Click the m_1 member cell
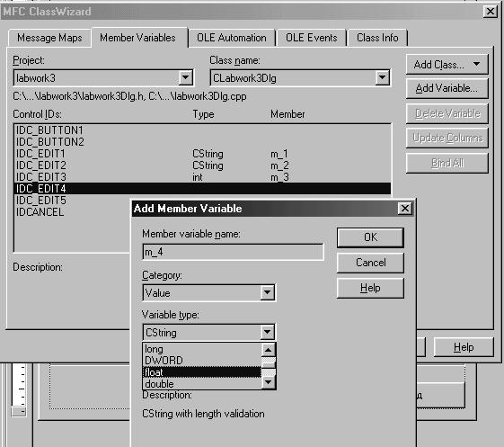The width and height of the screenshot is (504, 447). 279,154
